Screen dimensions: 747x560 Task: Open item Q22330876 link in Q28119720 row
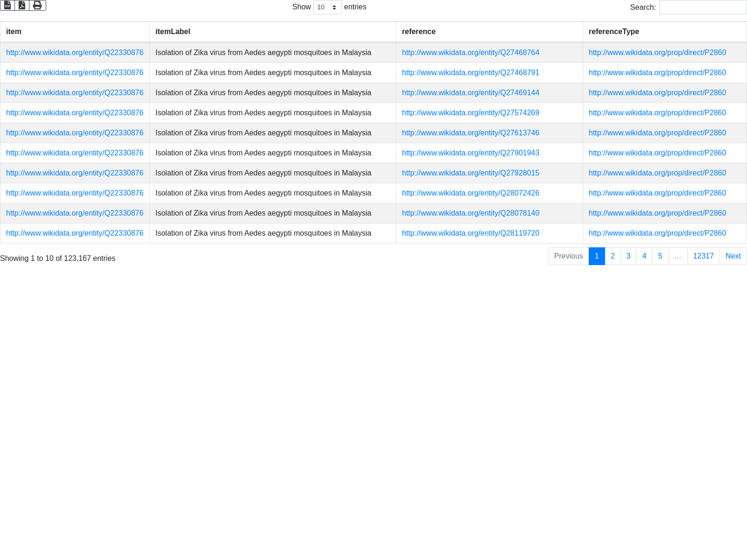pos(75,233)
